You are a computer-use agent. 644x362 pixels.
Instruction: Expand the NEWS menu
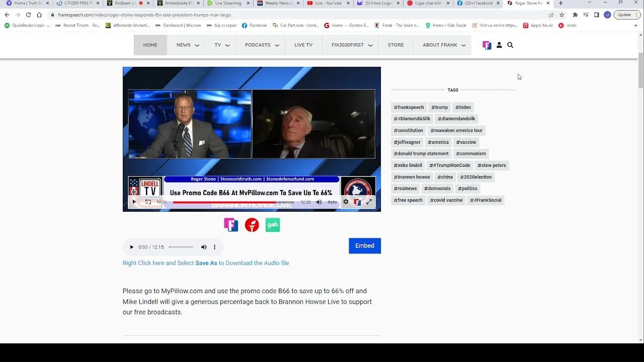(188, 45)
